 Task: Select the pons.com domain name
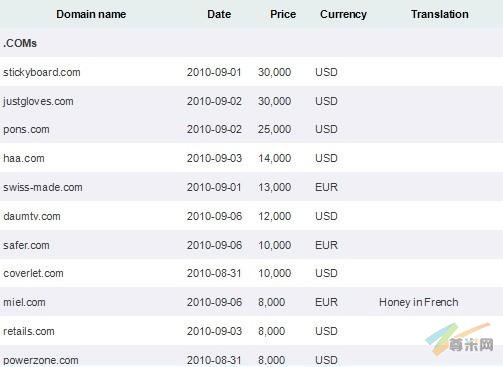pos(26,129)
